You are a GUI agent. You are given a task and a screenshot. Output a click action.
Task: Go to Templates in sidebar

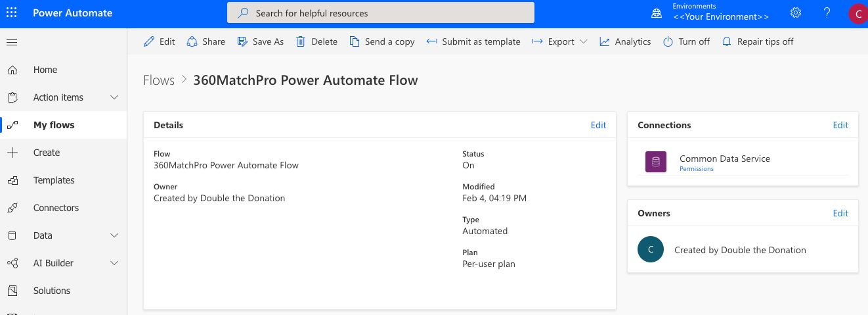tap(54, 180)
